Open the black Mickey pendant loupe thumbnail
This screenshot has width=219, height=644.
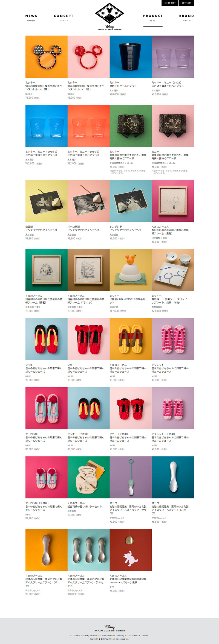tap(47, 57)
